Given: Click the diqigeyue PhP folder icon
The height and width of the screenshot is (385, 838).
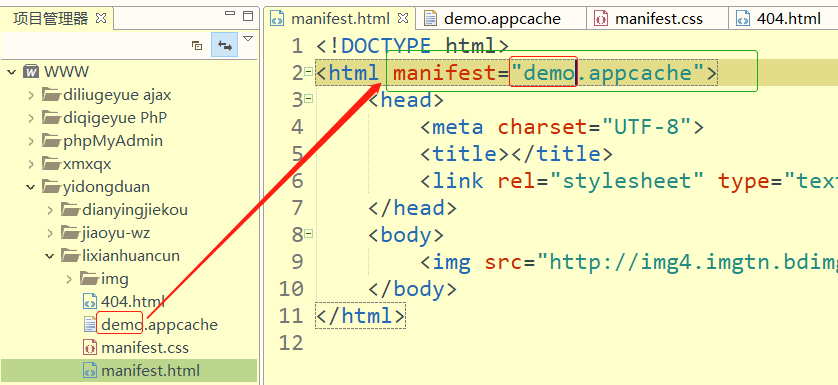Looking at the screenshot, I should [x=51, y=118].
